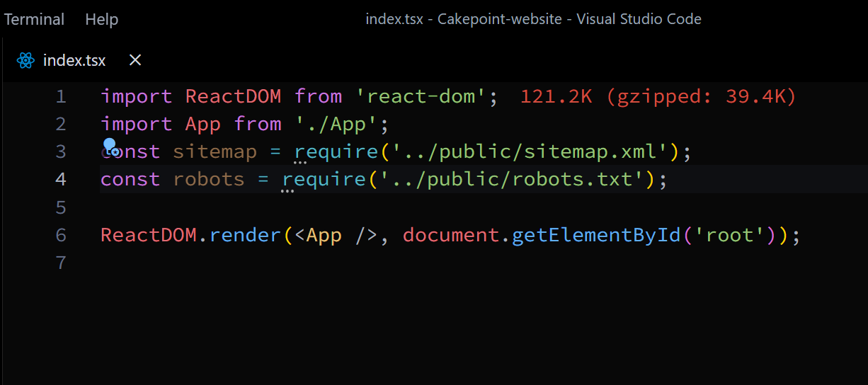Select the index.tsx editor tab
868x385 pixels.
[74, 60]
